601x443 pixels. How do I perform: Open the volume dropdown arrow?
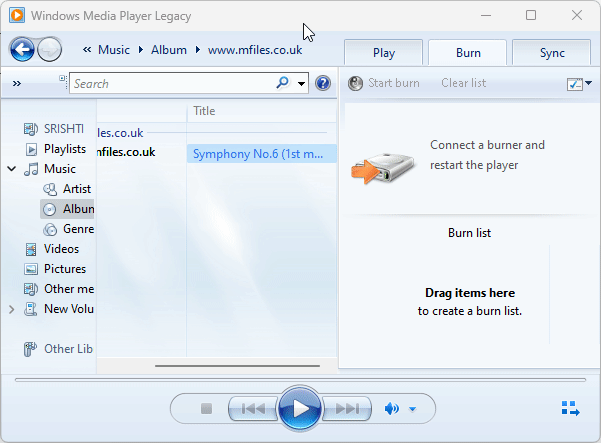coord(412,409)
